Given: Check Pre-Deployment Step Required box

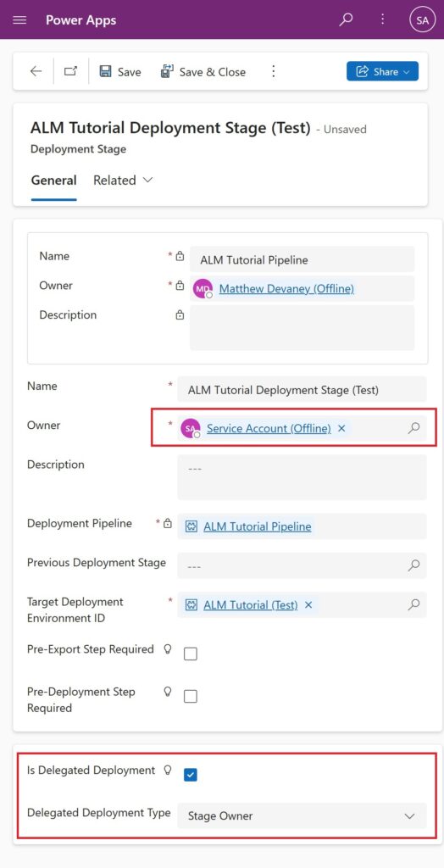Looking at the screenshot, I should click(x=191, y=697).
